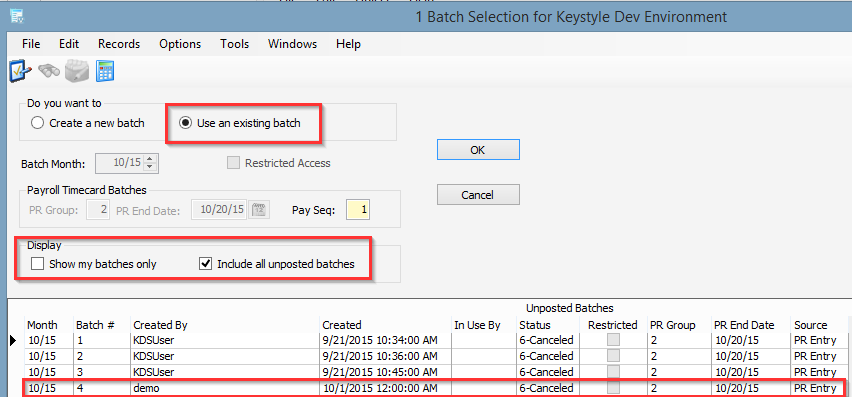Click the Batch Month spinner arrows
This screenshot has height=397, width=852.
pyautogui.click(x=151, y=163)
